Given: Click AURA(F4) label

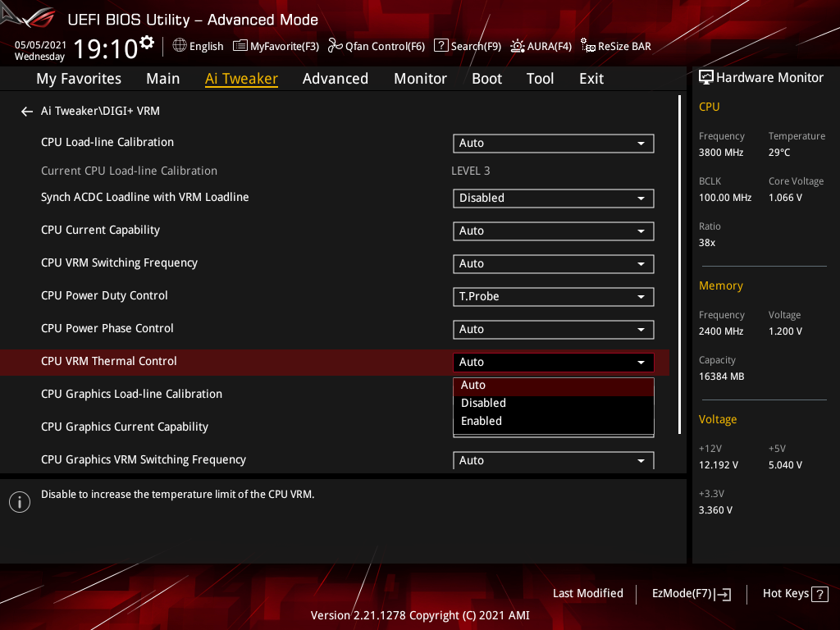Looking at the screenshot, I should pos(549,47).
